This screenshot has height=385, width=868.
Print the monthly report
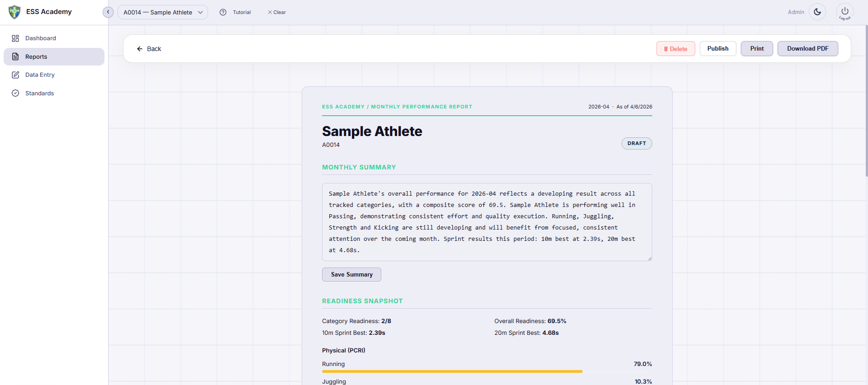[x=757, y=48]
